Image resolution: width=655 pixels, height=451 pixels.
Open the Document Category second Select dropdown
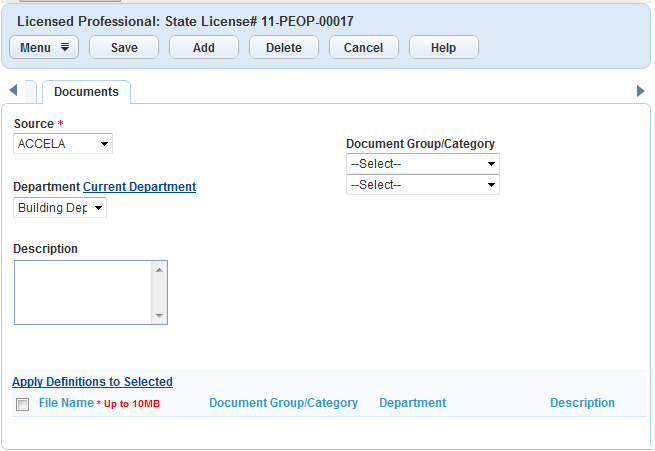pyautogui.click(x=422, y=185)
